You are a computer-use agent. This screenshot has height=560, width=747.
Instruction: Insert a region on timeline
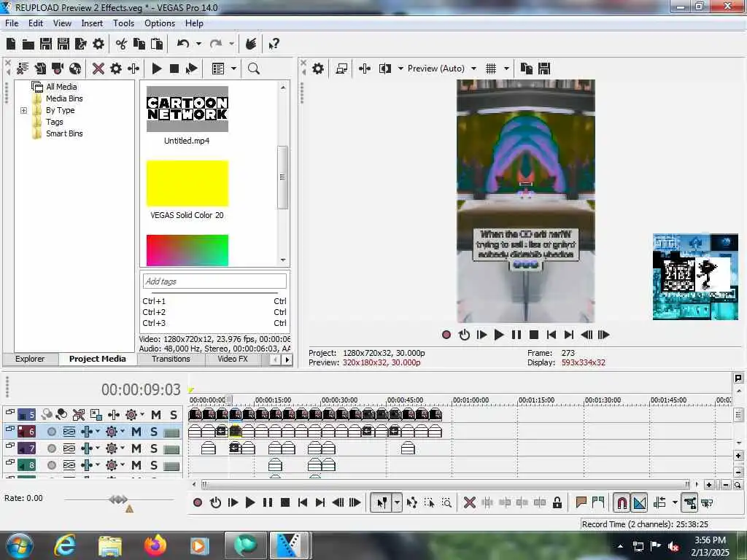(x=598, y=502)
